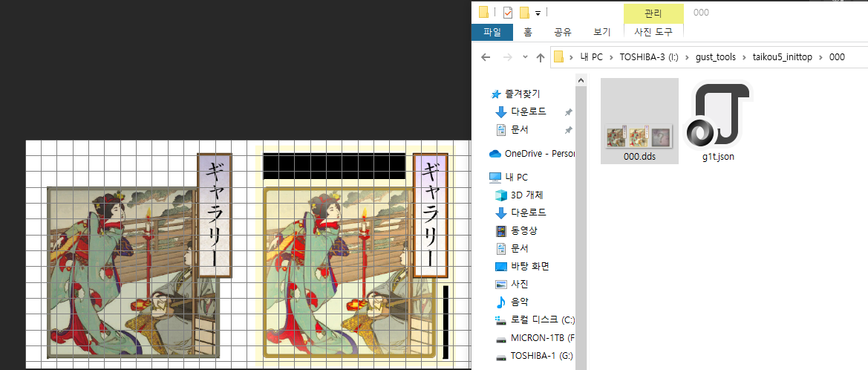
Task: Select 로컬 디스크 (C:) drive
Action: click(542, 319)
